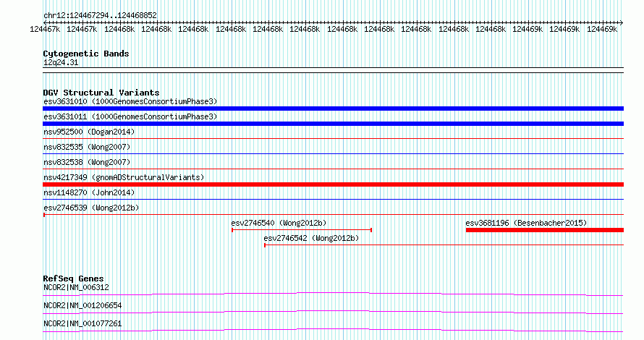The height and width of the screenshot is (340, 644).
Task: Click the 12q24.31 band label
Action: pos(61,62)
